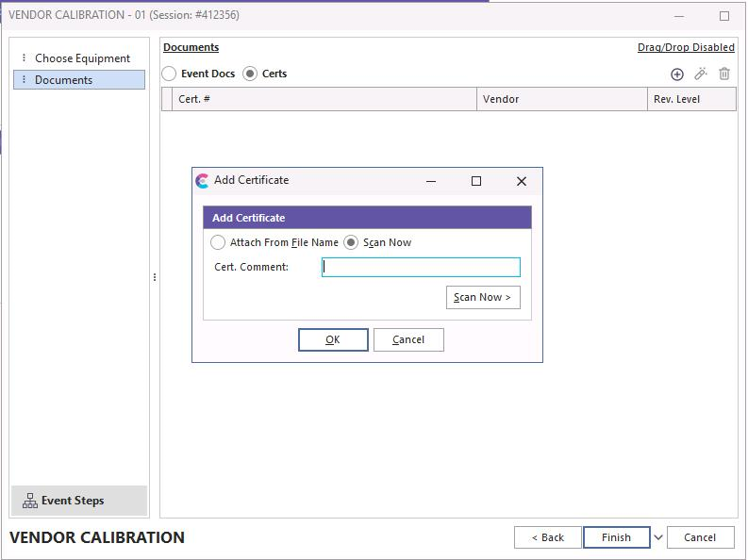The height and width of the screenshot is (560, 748).
Task: Minimize the Add Certificate dialog
Action: point(431,181)
